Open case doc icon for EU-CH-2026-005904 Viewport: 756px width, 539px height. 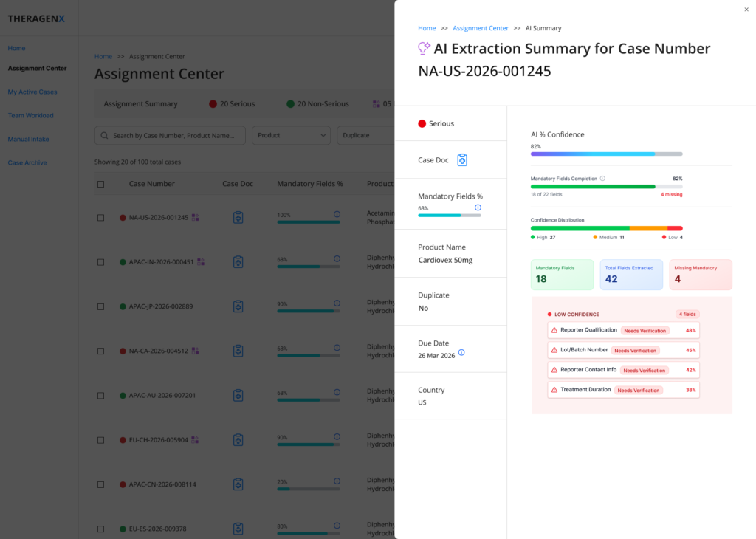point(238,439)
